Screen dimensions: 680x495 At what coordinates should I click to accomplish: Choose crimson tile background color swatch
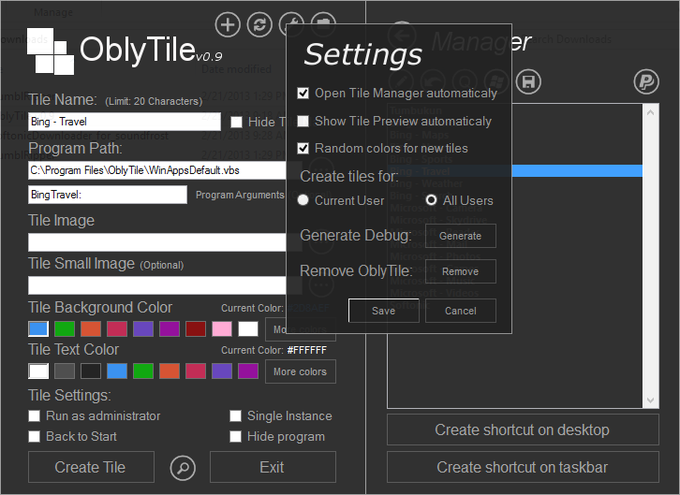point(117,329)
